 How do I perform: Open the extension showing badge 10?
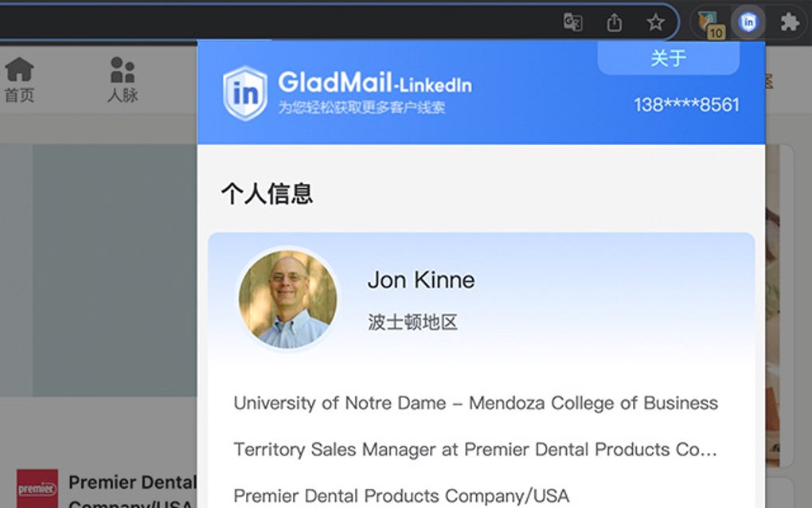(709, 23)
